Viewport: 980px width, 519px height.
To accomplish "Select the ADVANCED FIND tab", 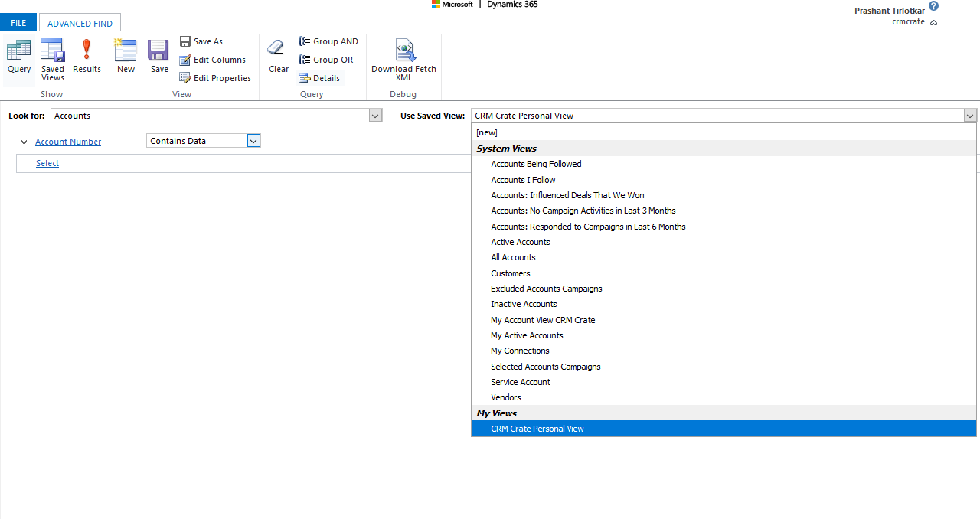I will (x=80, y=23).
